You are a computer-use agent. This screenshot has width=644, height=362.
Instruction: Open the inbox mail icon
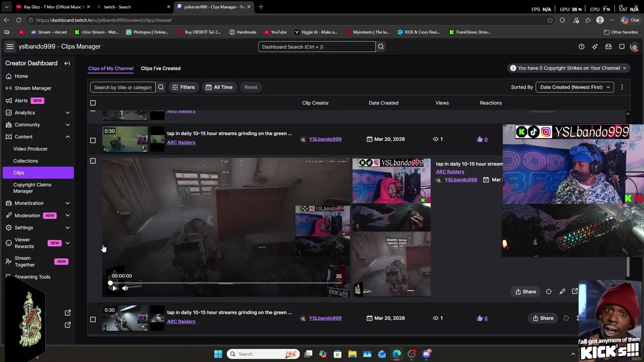[x=608, y=47]
